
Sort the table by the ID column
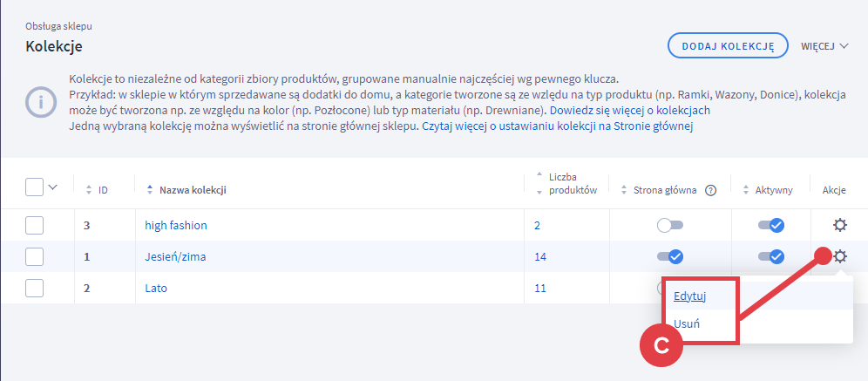tap(97, 190)
